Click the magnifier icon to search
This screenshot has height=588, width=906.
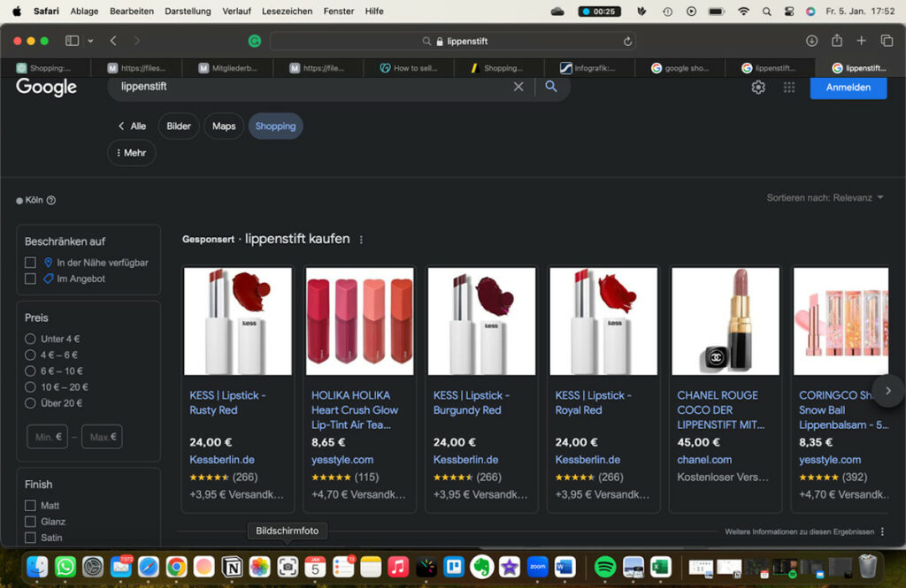pyautogui.click(x=550, y=88)
